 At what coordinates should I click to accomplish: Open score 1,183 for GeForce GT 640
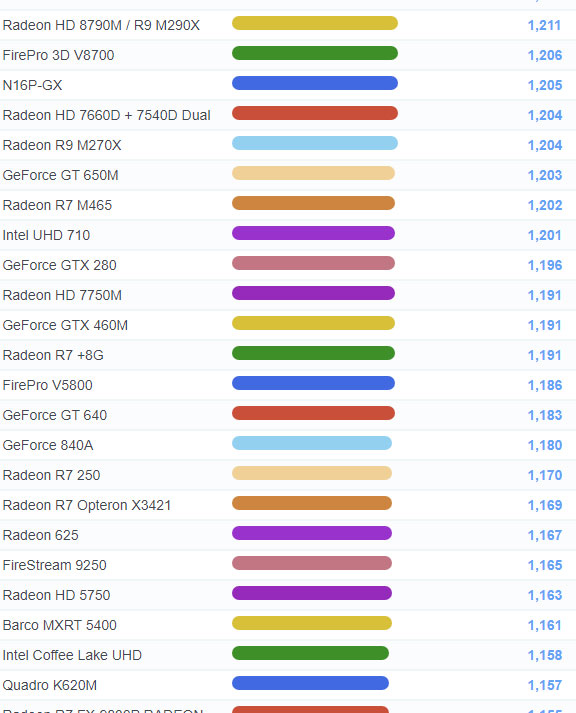545,416
